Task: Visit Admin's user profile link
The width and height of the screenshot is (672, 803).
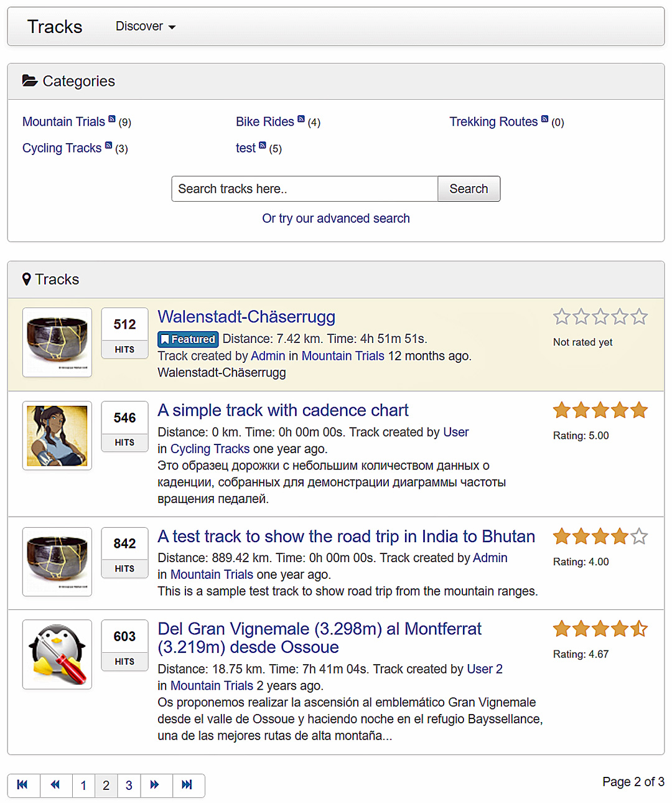Action: [268, 355]
